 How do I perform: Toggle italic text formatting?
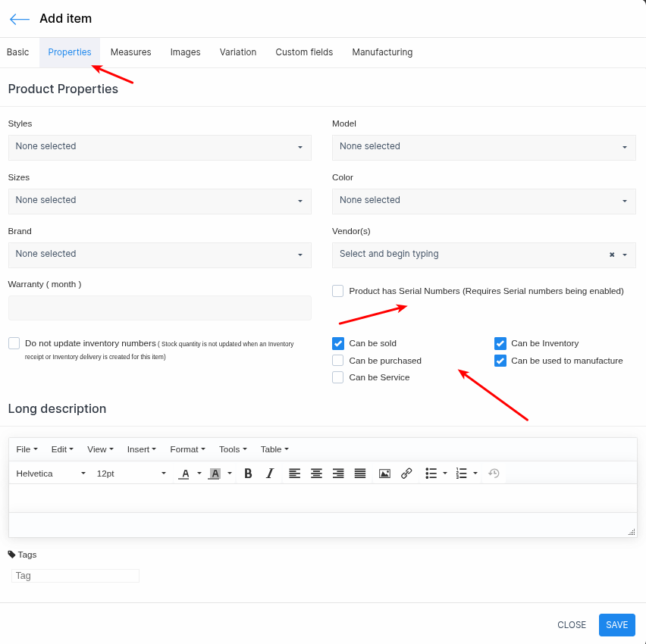[x=269, y=474]
